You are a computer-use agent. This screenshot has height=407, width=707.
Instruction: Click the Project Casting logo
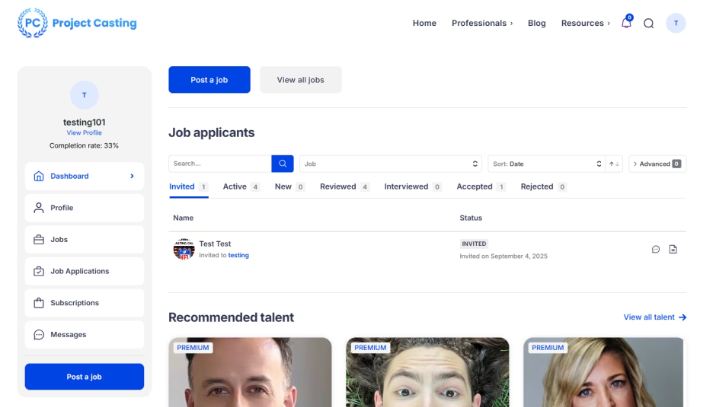[x=77, y=23]
